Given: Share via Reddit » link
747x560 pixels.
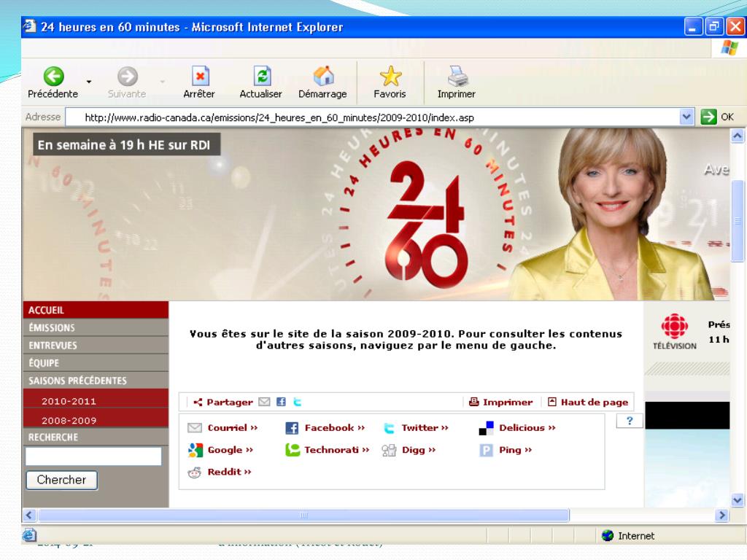Looking at the screenshot, I should [x=229, y=472].
